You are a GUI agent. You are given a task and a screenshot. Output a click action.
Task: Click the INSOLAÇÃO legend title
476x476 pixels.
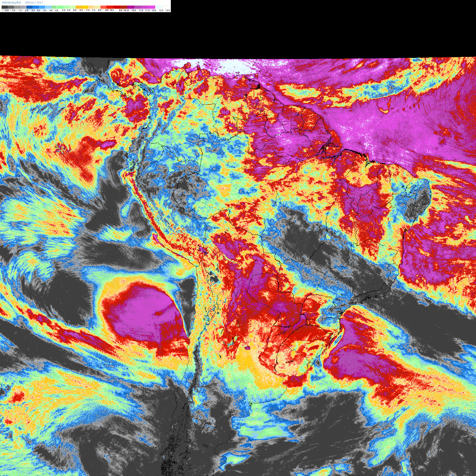click(x=12, y=2)
